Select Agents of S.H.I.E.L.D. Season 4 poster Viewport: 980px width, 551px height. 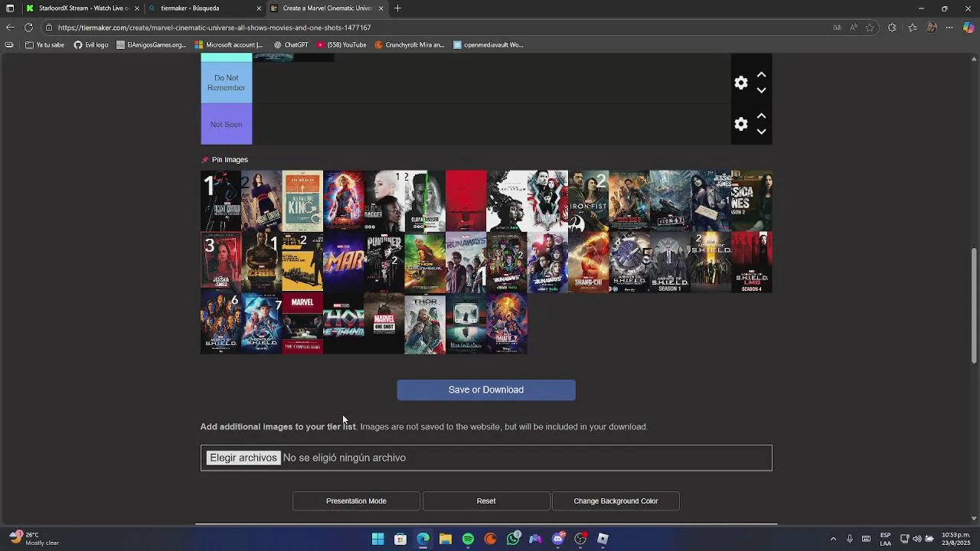click(752, 262)
